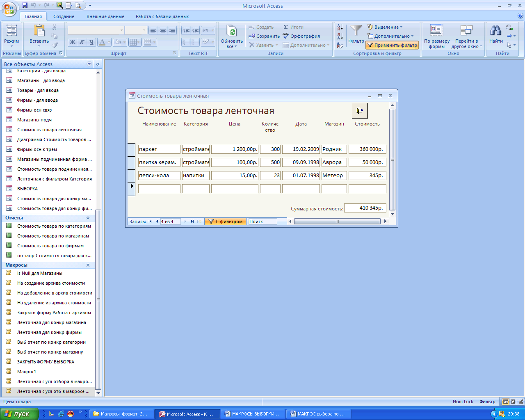Toggle underline Ч formatting
The height and width of the screenshot is (420, 525).
pos(91,42)
